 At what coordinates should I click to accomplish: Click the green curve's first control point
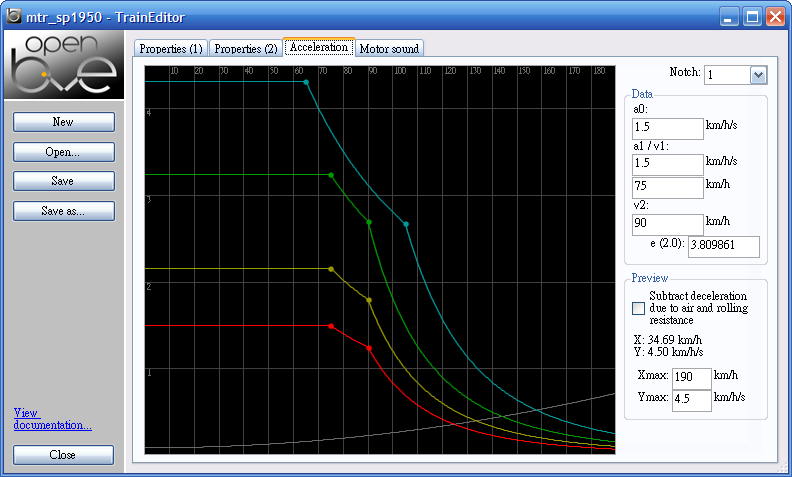[x=331, y=175]
